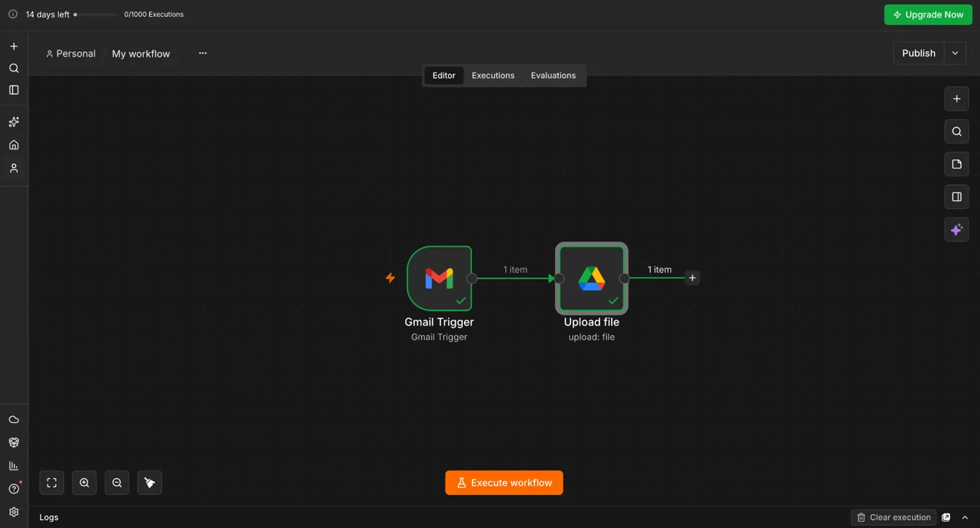Expand the logs panel chevron
This screenshot has height=528, width=980.
click(x=965, y=517)
